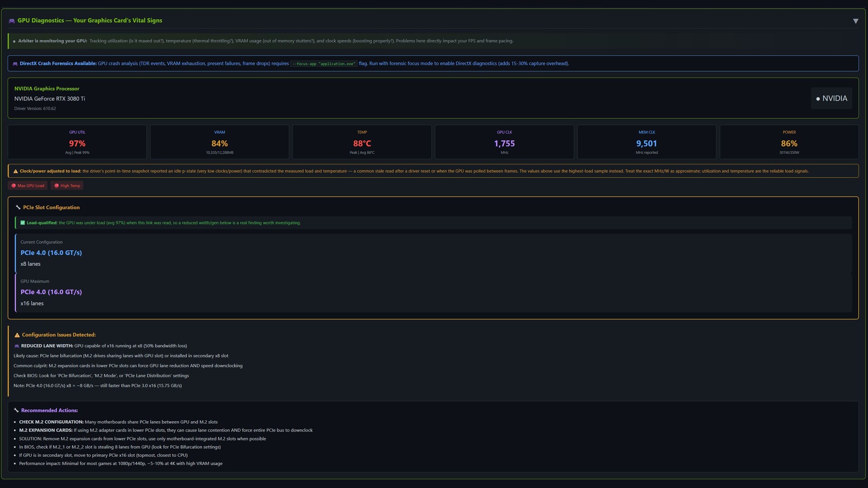Click the wrench icon beside Recommended Actions
Image resolution: width=868 pixels, height=488 pixels.
click(x=16, y=410)
